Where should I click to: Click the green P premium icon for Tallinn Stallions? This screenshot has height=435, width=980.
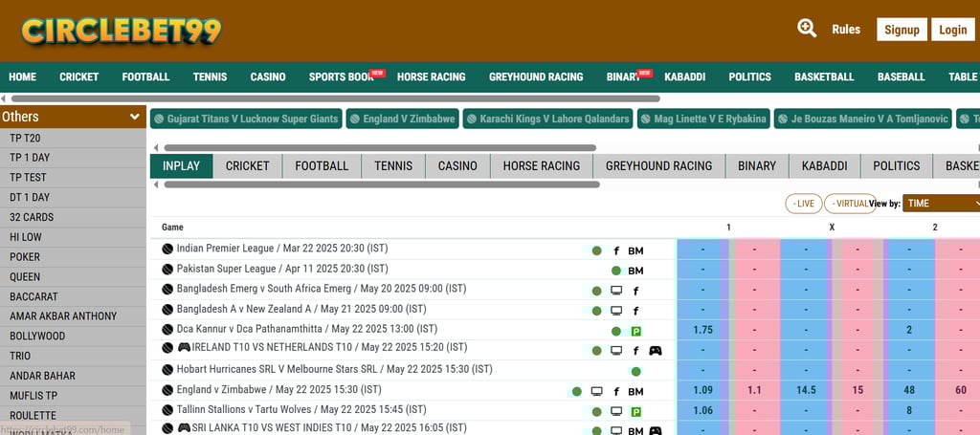[636, 412]
